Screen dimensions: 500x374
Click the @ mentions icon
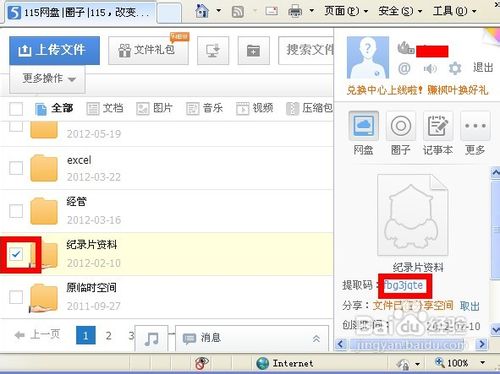pyautogui.click(x=404, y=69)
